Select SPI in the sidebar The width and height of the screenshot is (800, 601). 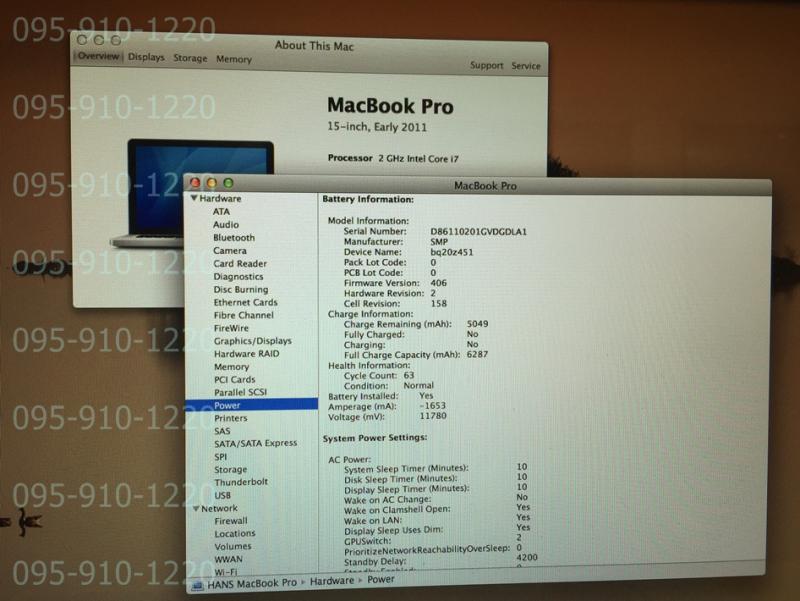point(220,457)
